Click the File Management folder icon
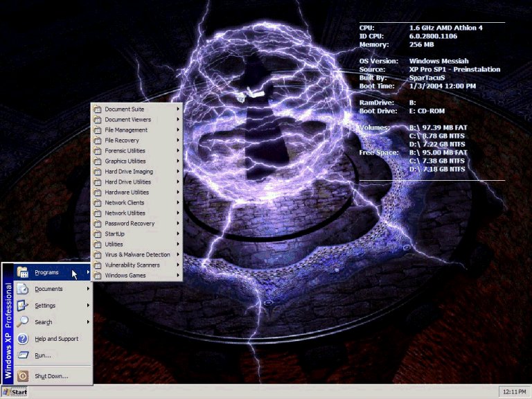This screenshot has width=532, height=399. click(x=98, y=130)
